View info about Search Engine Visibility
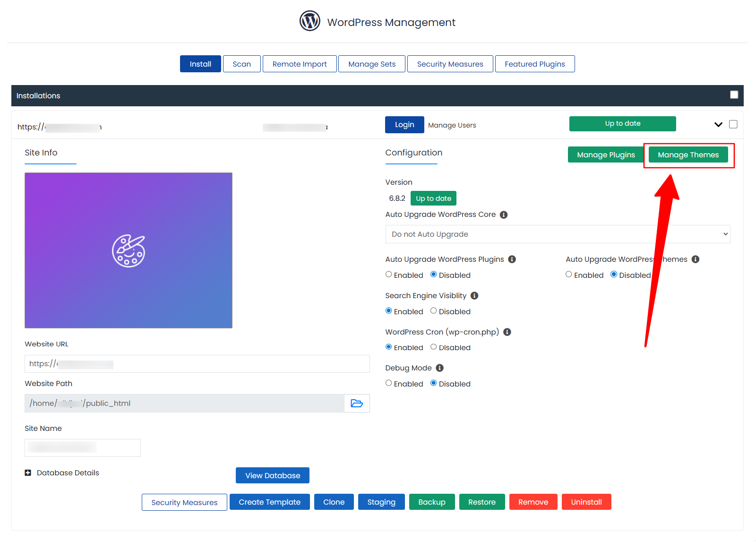 point(474,296)
